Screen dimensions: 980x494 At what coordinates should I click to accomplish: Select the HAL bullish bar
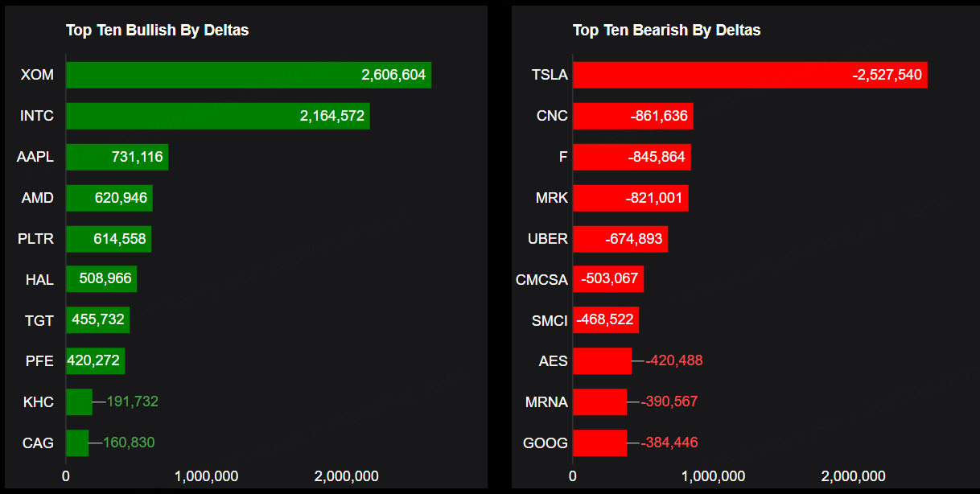click(x=101, y=279)
